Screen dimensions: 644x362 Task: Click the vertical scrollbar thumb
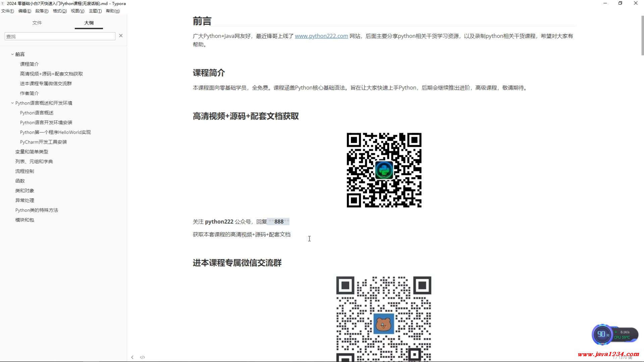tap(642, 35)
